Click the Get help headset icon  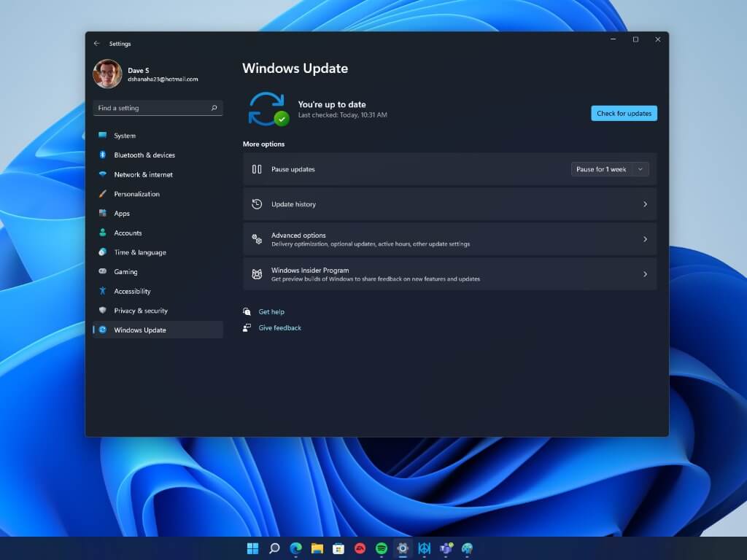(x=247, y=311)
